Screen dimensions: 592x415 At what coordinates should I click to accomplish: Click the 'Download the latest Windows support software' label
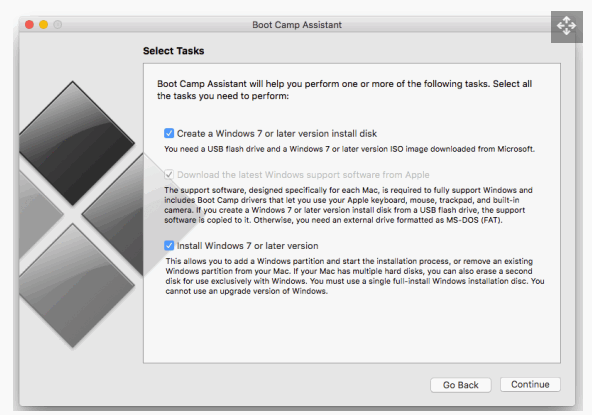(x=303, y=175)
